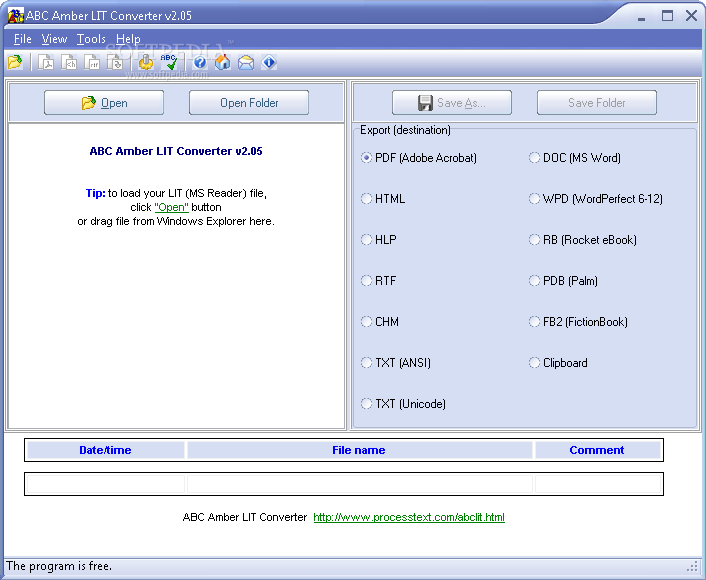Click the File name column header
This screenshot has height=580, width=706.
[359, 450]
